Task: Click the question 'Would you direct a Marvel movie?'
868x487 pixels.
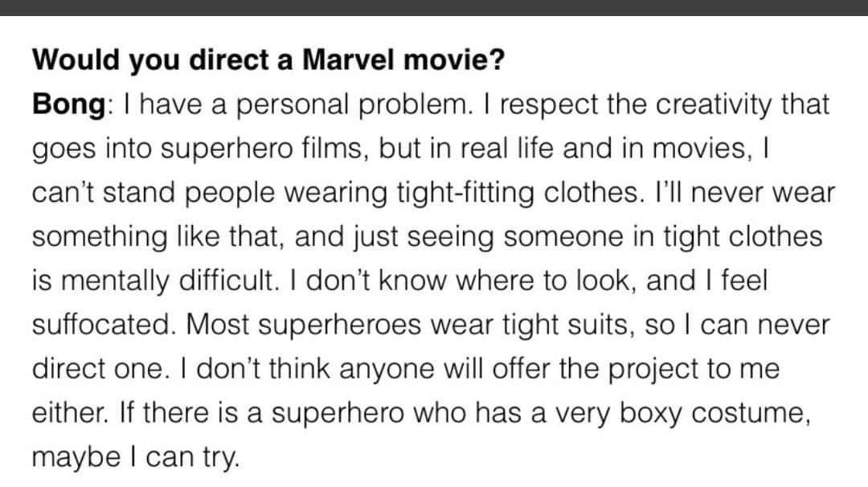Action: click(268, 59)
